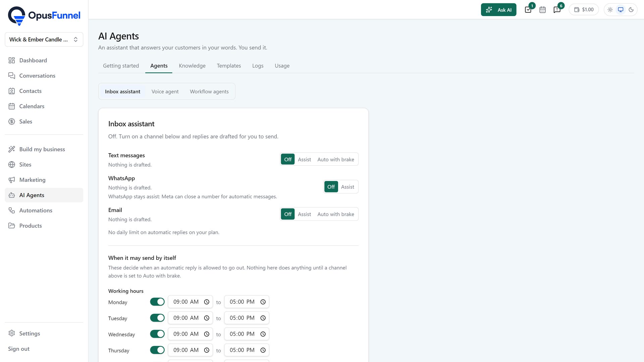Set Email to Auto with brake
The height and width of the screenshot is (362, 644).
(x=336, y=214)
